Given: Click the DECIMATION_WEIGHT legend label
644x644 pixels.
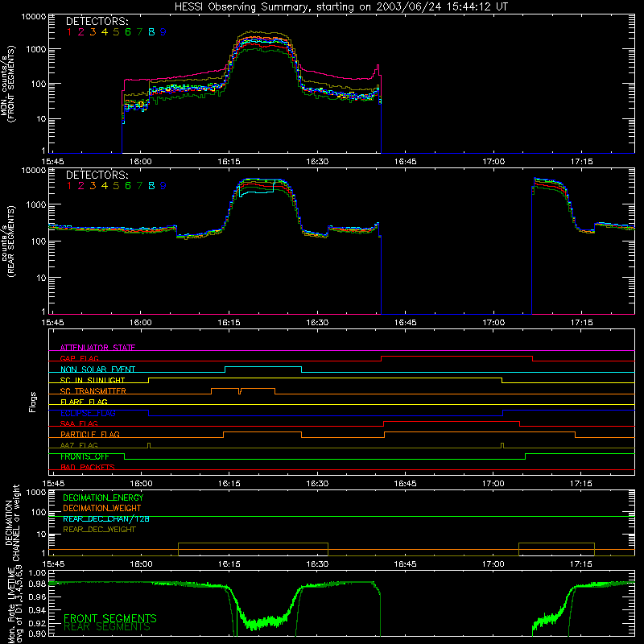Looking at the screenshot, I should point(102,508).
